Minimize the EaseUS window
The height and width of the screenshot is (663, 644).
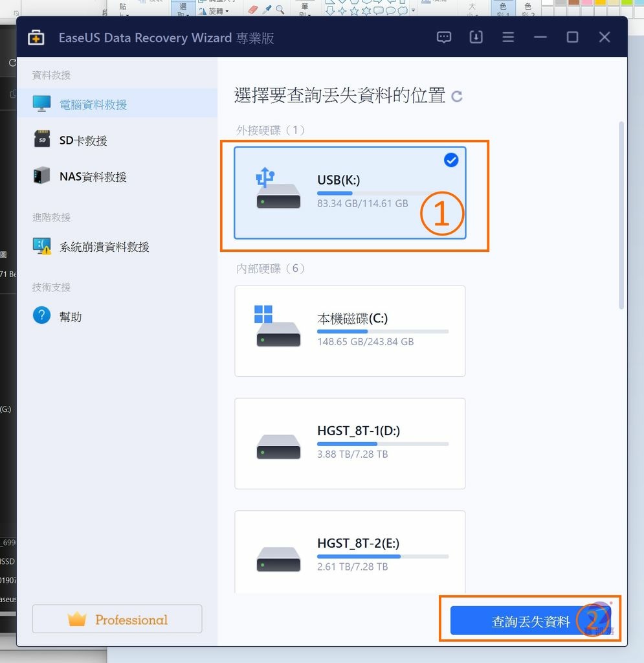click(540, 37)
